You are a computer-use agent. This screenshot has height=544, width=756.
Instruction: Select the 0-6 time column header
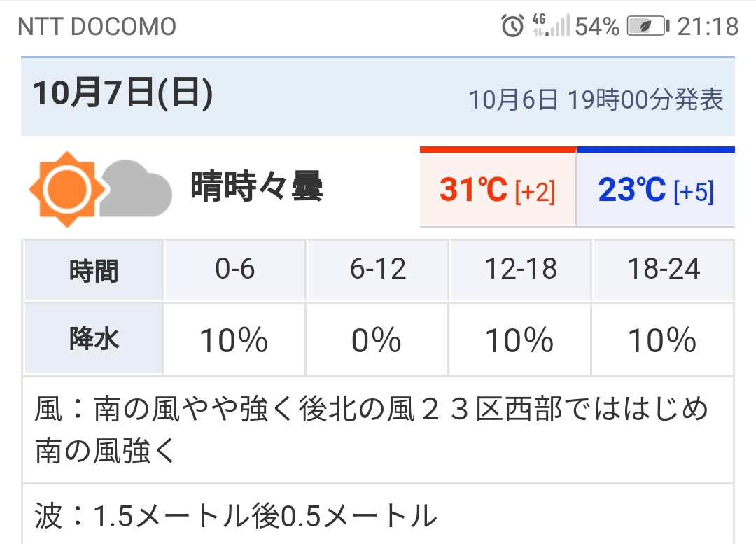[x=234, y=270]
